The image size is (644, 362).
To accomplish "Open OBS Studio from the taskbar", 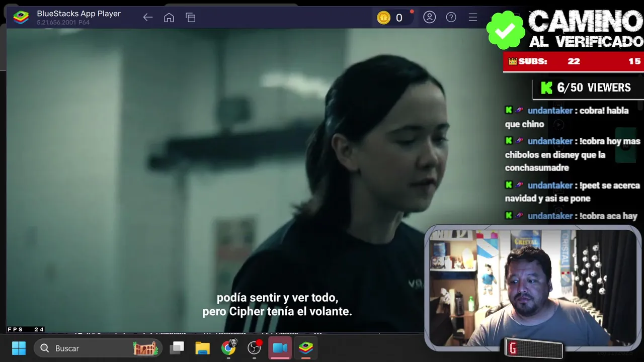I will pyautogui.click(x=255, y=348).
